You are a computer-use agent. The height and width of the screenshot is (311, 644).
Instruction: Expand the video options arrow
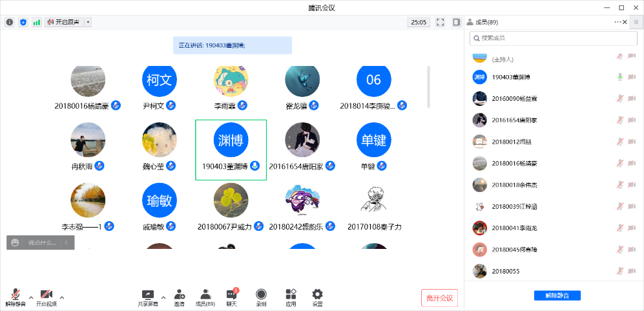pos(62,297)
